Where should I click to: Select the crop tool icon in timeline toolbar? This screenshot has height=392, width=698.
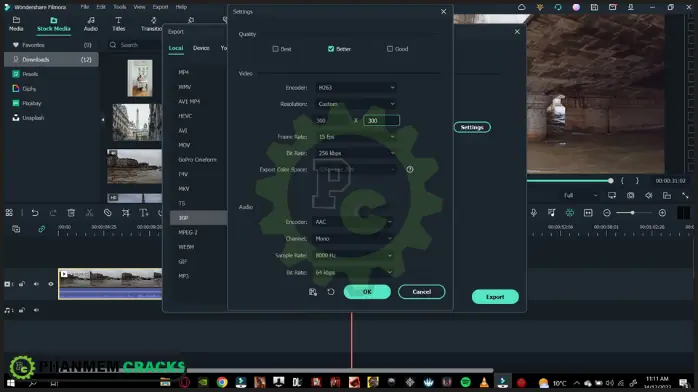(126, 213)
